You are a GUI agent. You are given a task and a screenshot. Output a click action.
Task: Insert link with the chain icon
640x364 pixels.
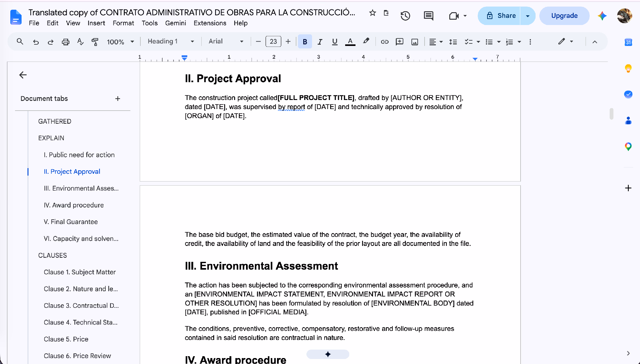click(x=385, y=42)
